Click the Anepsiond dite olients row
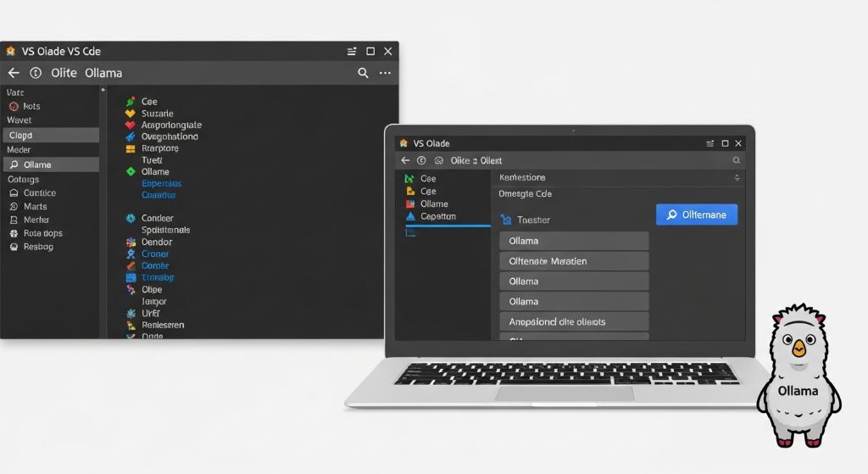Screen dimensions: 868x474 (x=574, y=321)
